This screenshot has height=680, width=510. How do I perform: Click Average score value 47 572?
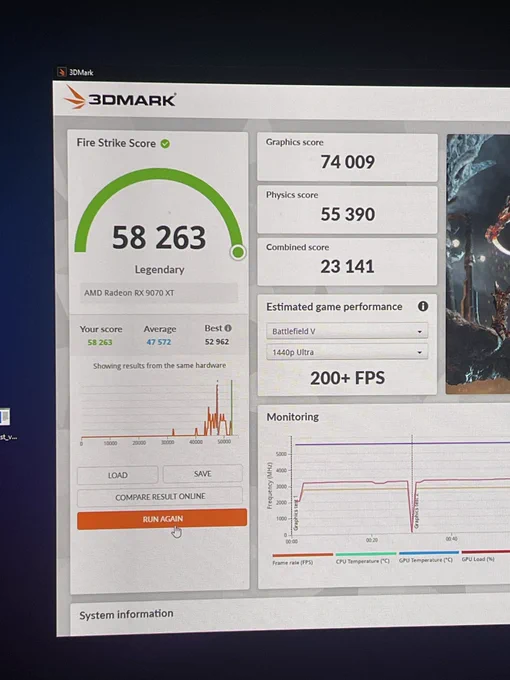click(x=159, y=342)
